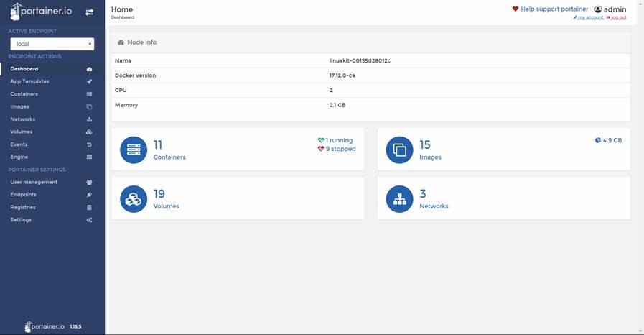Image resolution: width=644 pixels, height=335 pixels.
Task: Click the App Templates rocket icon
Action: coord(89,82)
